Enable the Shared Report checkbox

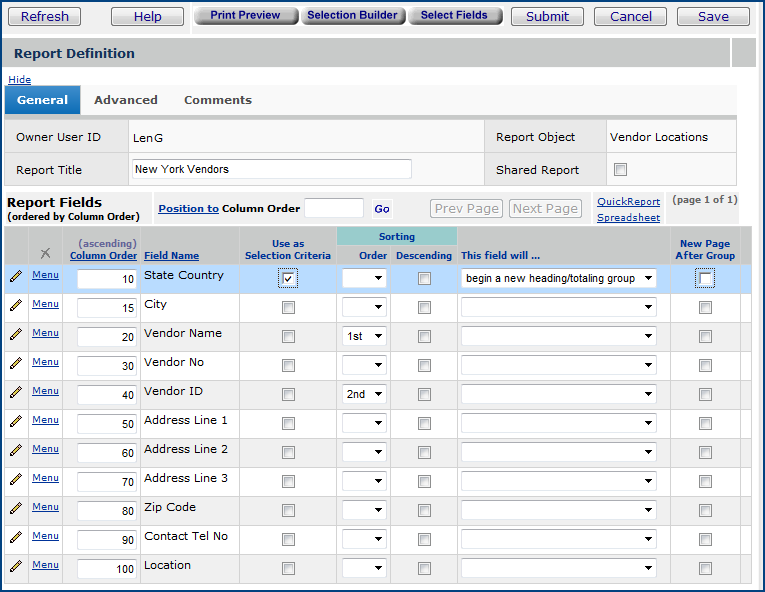(x=620, y=170)
